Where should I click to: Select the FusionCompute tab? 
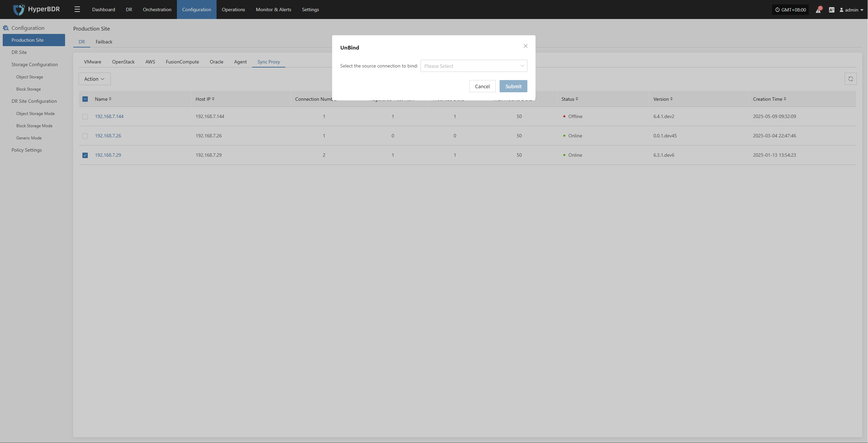(182, 62)
